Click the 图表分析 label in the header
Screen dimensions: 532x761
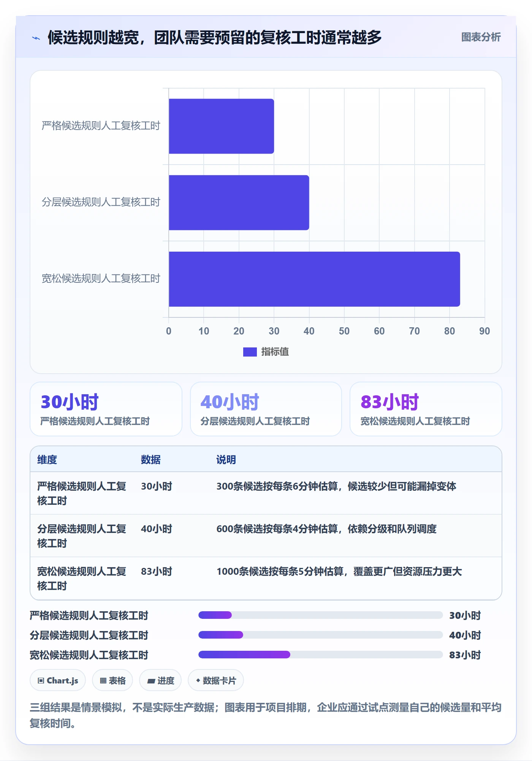481,37
